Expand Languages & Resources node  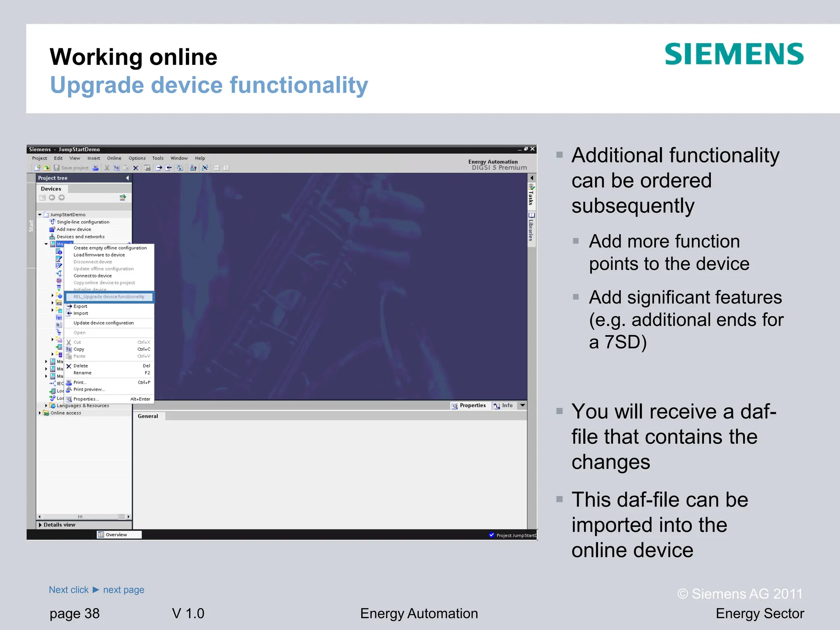[x=46, y=406]
